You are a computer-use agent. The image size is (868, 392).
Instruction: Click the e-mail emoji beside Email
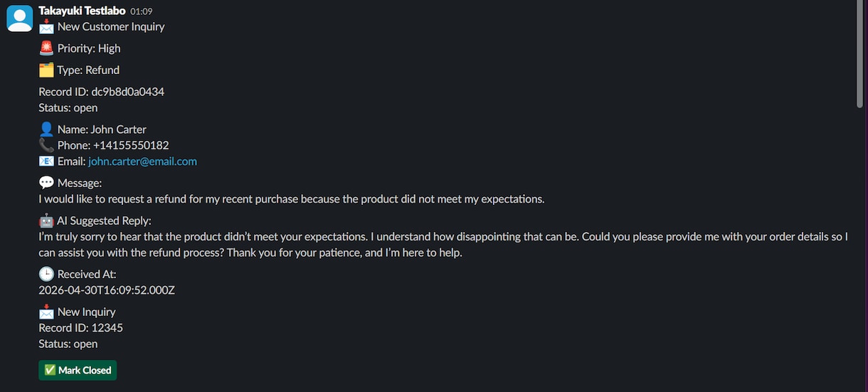[46, 161]
